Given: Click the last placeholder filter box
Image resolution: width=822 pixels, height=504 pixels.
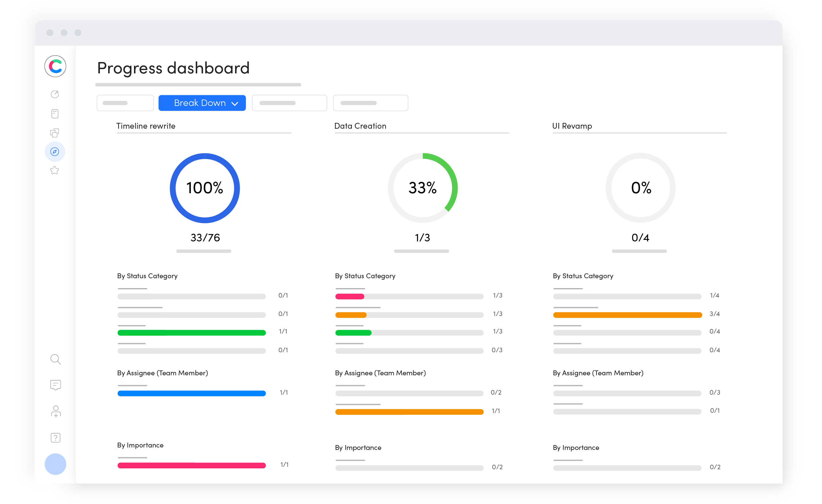Looking at the screenshot, I should pos(370,103).
